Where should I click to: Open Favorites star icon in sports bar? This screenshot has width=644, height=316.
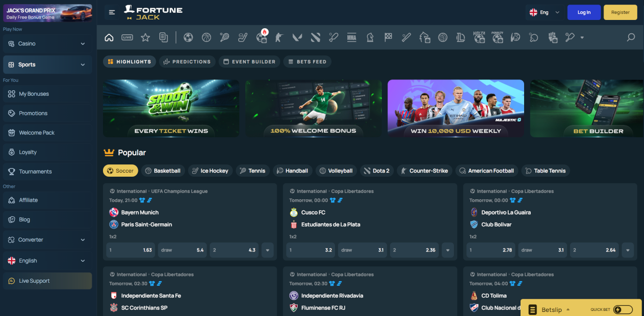pos(146,37)
